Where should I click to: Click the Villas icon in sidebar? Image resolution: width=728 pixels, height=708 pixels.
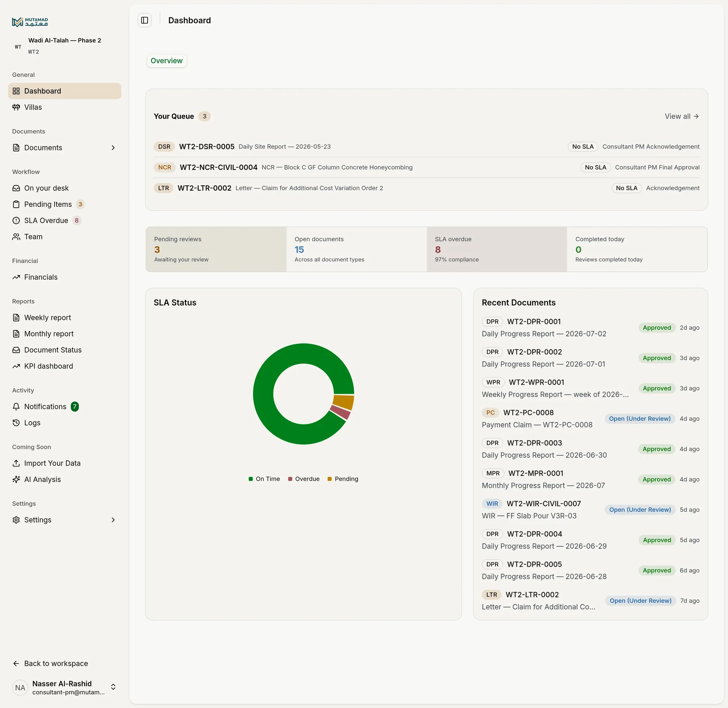(x=16, y=107)
